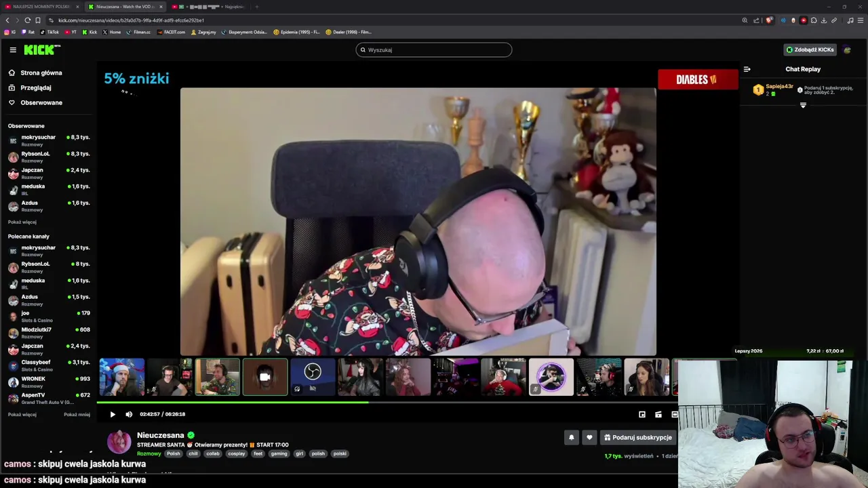The height and width of the screenshot is (488, 868).
Task: Open the TikTok bookmark
Action: pyautogui.click(x=50, y=32)
